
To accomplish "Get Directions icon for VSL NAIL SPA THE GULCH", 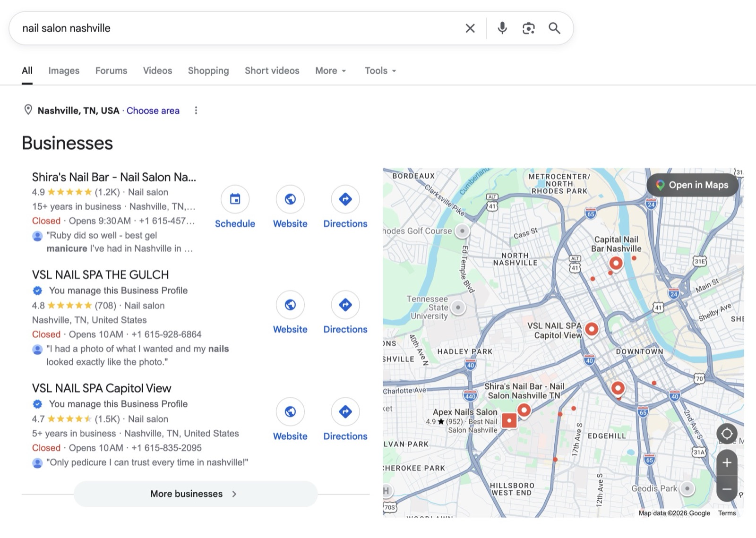I will 345,305.
